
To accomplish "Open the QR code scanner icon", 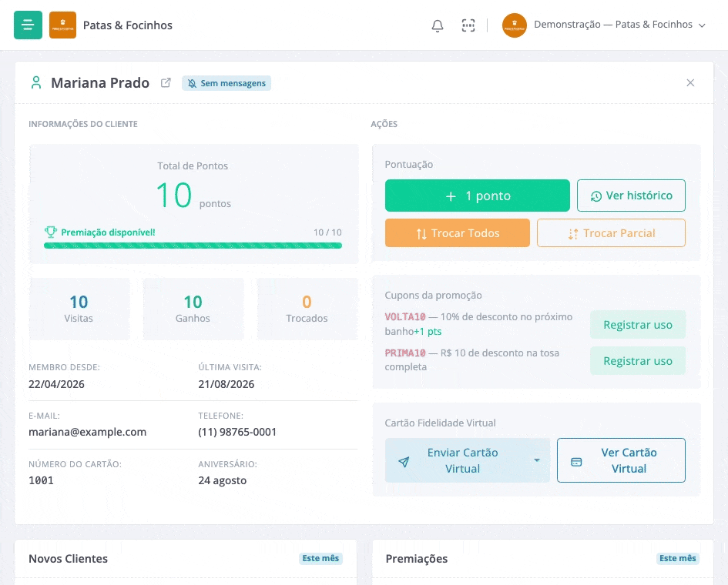I will tap(468, 25).
